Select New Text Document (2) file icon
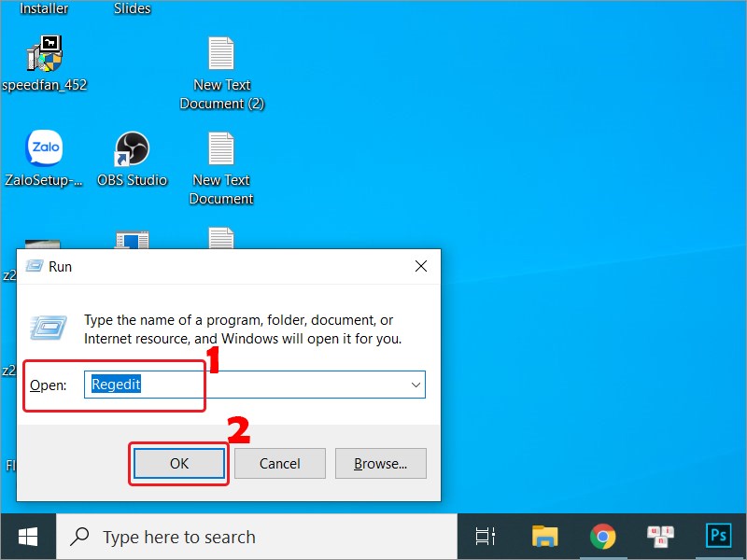Image resolution: width=747 pixels, height=560 pixels. click(221, 53)
